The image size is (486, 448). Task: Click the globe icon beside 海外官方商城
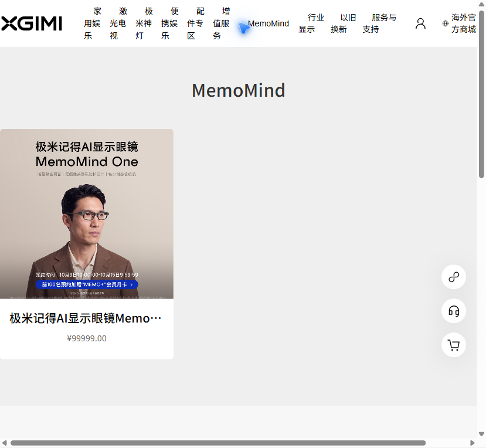click(445, 23)
